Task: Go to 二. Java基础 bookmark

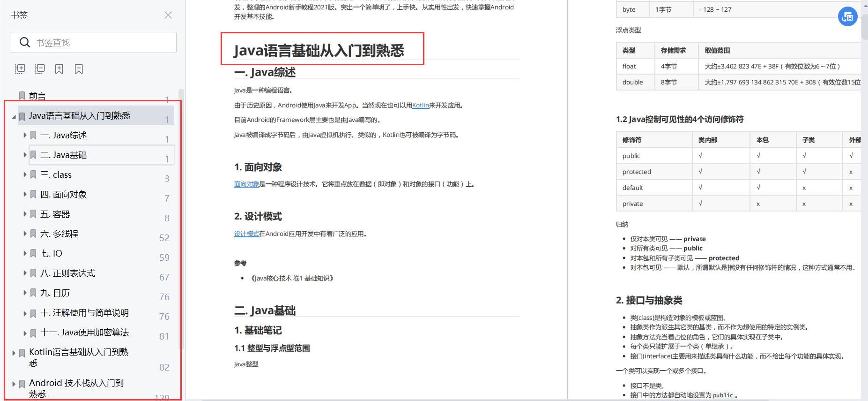Action: coord(64,155)
